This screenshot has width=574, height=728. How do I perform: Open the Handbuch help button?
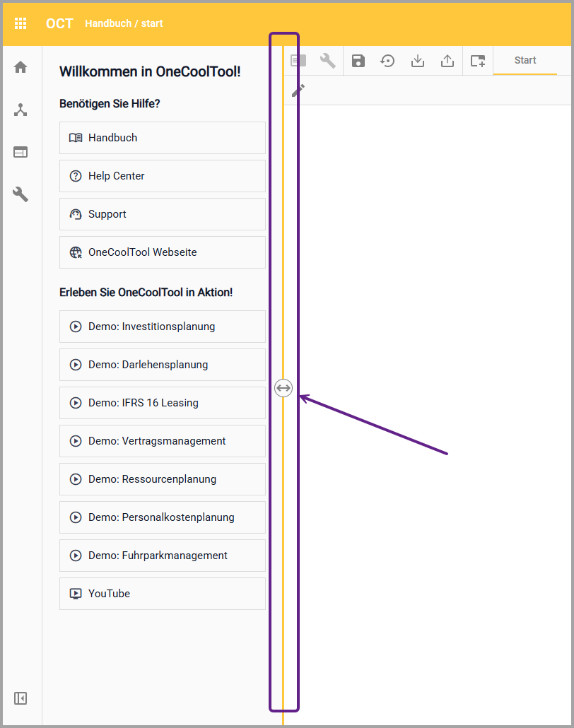(163, 138)
